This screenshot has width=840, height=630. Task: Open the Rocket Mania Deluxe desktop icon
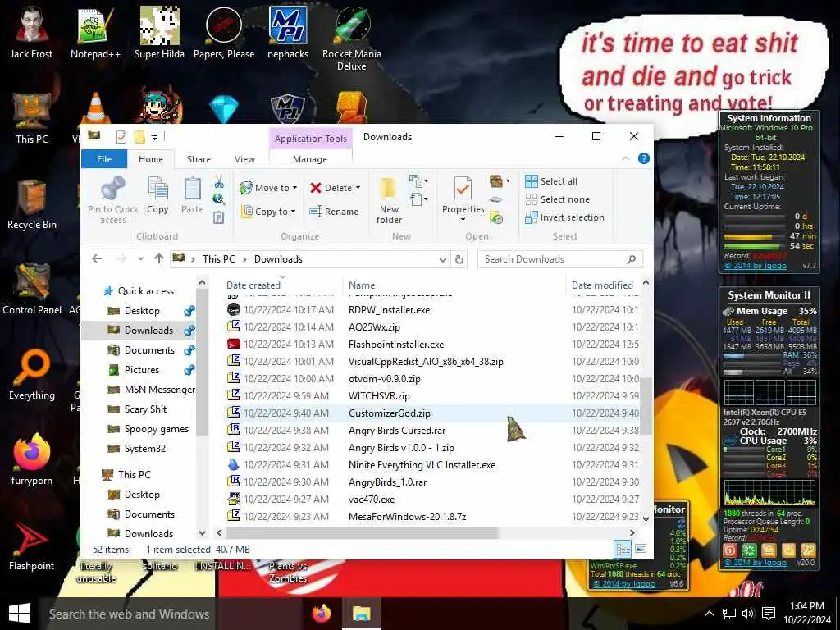(351, 39)
